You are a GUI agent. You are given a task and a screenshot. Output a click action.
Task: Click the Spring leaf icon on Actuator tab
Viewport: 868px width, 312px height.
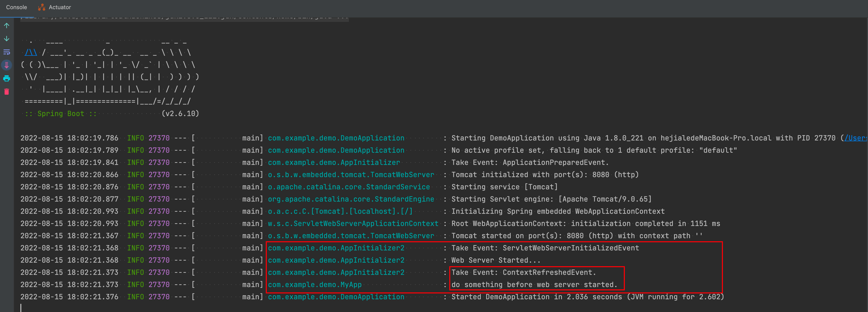click(x=41, y=7)
